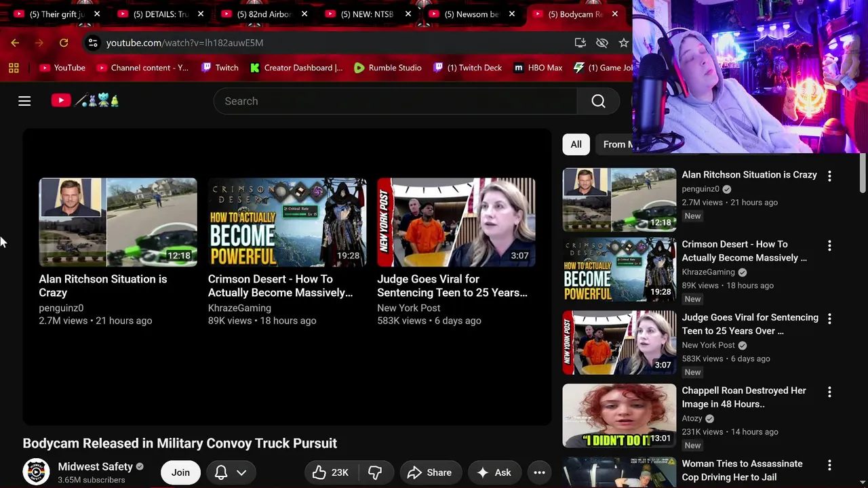This screenshot has width=868, height=488.
Task: Open Atozy channel in sidebar
Action: pyautogui.click(x=692, y=418)
